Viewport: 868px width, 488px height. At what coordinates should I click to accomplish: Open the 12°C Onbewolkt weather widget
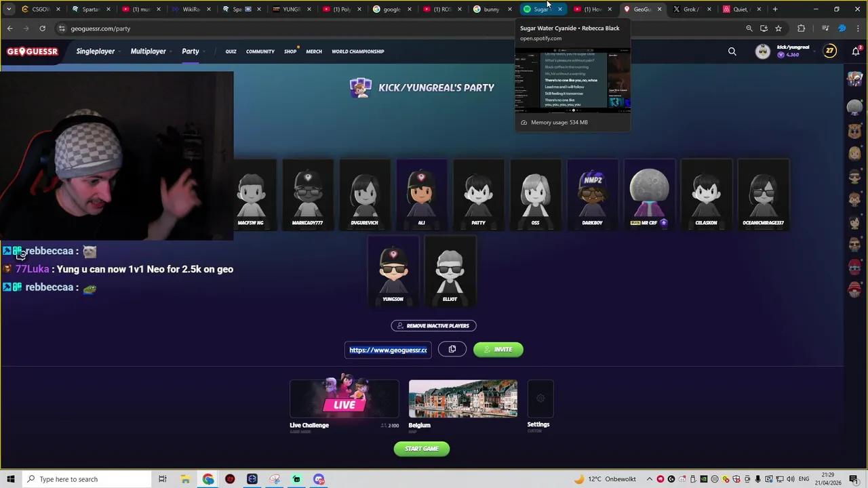(x=604, y=479)
